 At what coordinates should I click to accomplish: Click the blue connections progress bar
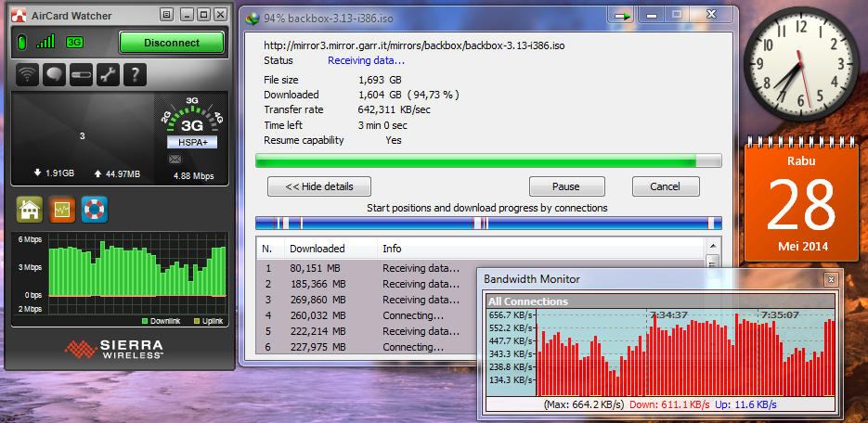tap(488, 223)
